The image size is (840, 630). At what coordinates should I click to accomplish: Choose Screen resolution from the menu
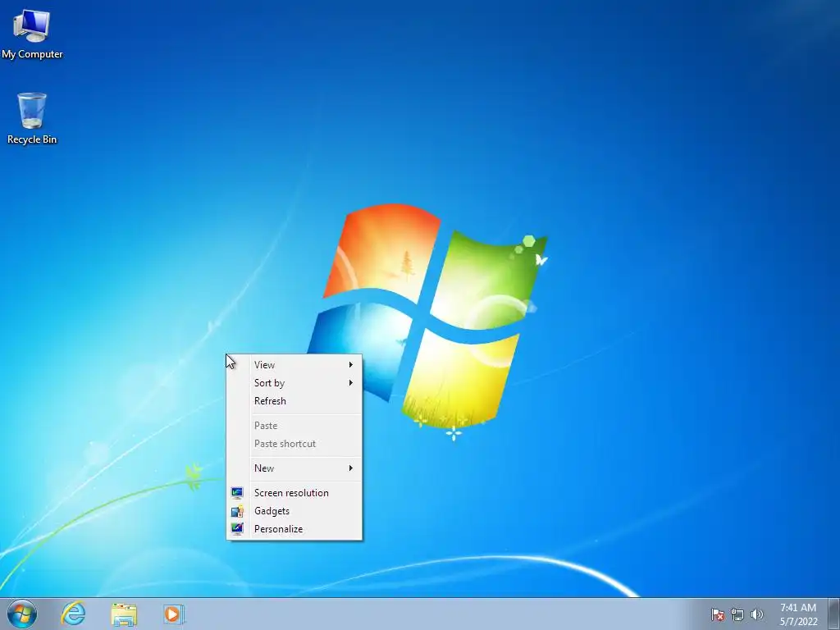[x=294, y=493]
